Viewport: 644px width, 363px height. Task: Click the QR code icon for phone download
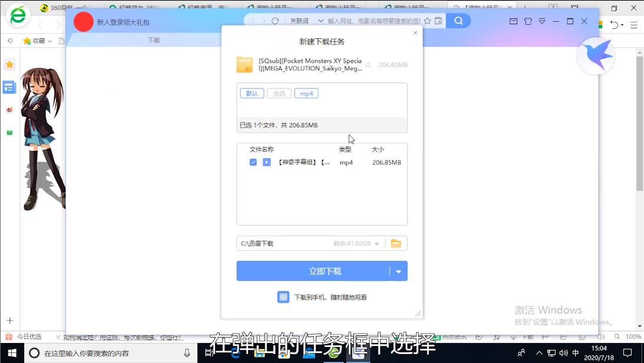point(283,297)
